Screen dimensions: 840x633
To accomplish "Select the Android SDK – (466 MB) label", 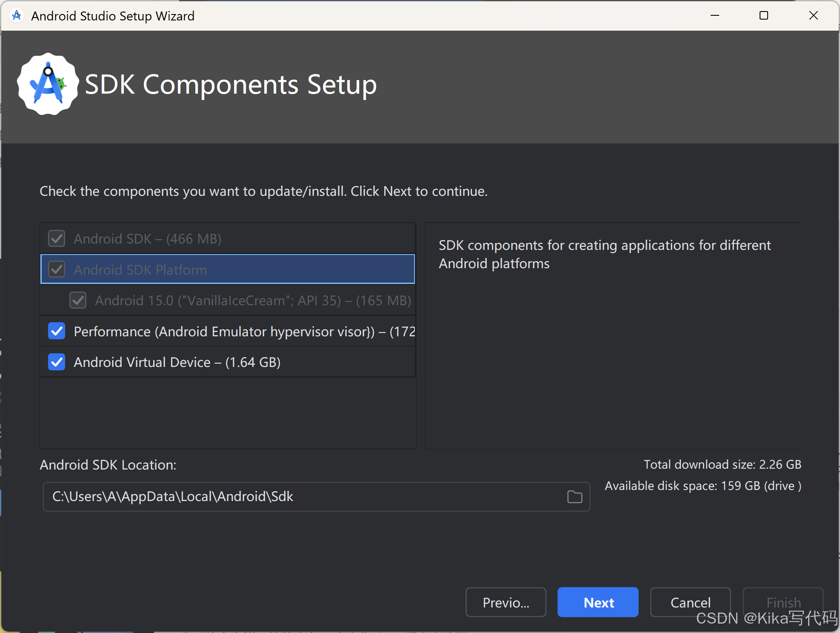I will point(148,239).
